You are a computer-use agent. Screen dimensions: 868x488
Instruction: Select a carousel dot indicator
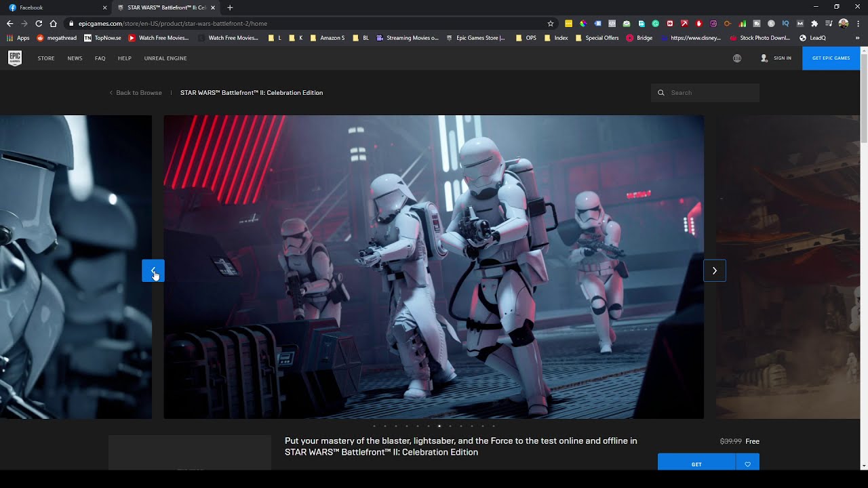(x=439, y=426)
